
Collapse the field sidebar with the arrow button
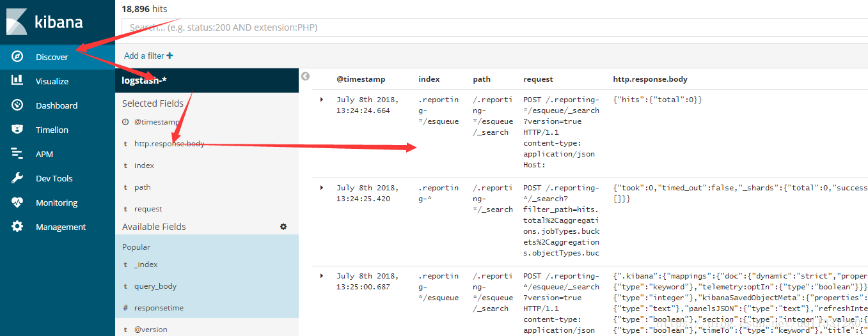[305, 76]
